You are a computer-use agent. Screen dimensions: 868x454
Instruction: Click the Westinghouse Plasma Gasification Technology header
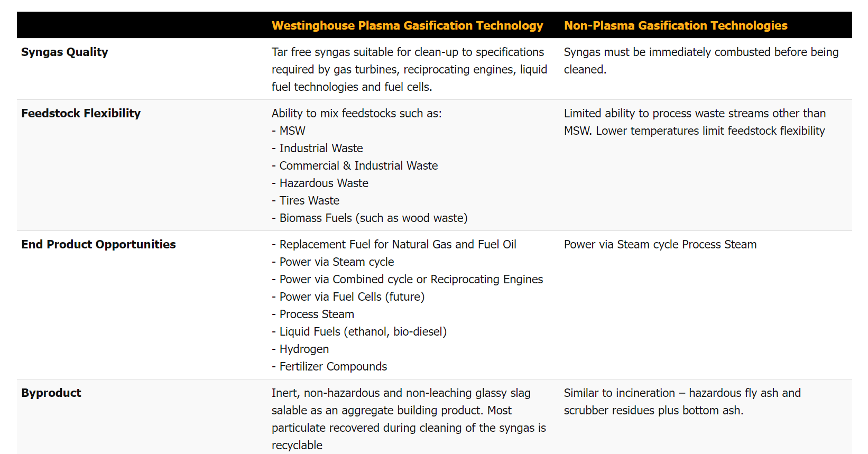(x=407, y=25)
